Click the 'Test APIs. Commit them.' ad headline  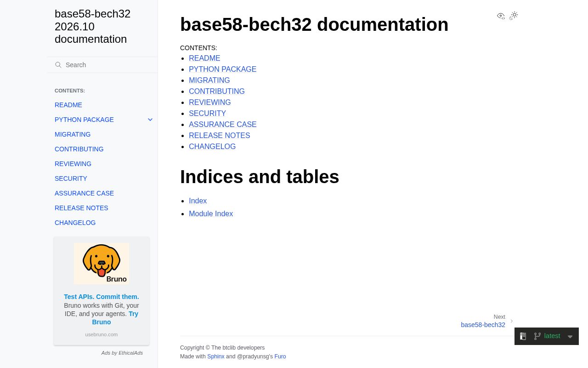pyautogui.click(x=102, y=297)
